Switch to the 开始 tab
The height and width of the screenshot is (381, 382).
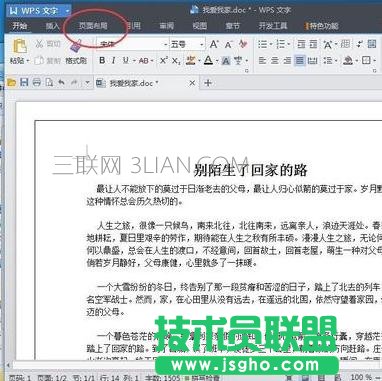20,26
